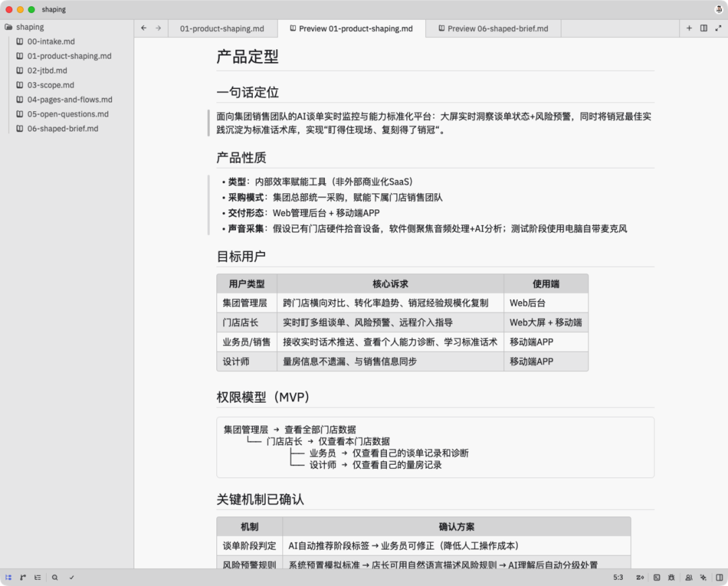Viewport: 728px width, 586px height.
Task: Click the cursor position 5:3 indicator
Action: [618, 578]
